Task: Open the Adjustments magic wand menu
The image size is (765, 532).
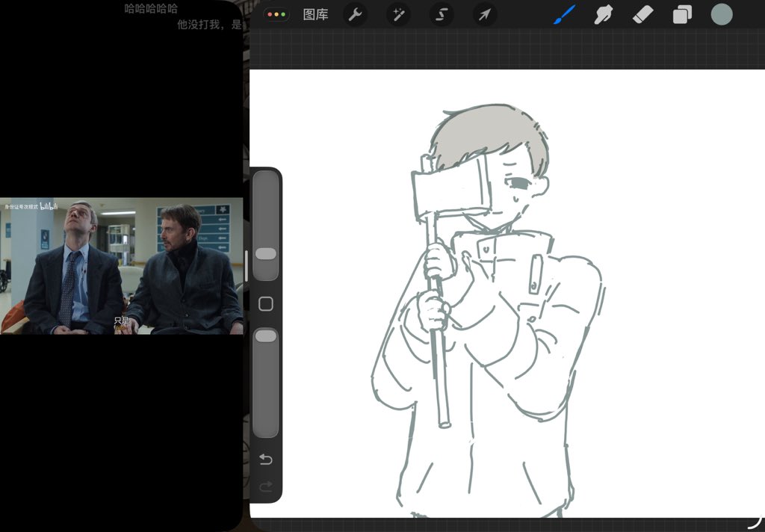Action: pos(398,15)
